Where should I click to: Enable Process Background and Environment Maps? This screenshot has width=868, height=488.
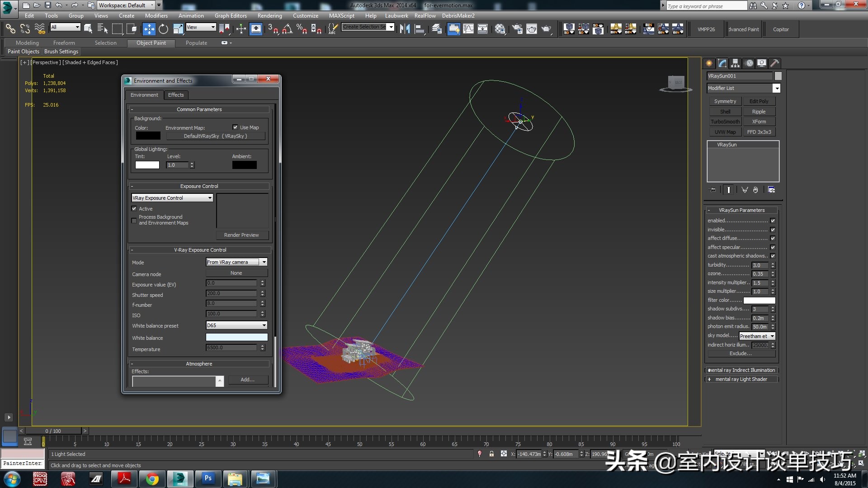point(134,220)
